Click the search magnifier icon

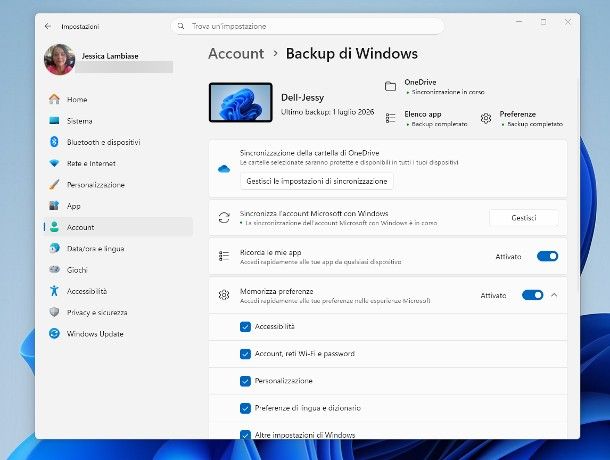pyautogui.click(x=181, y=26)
